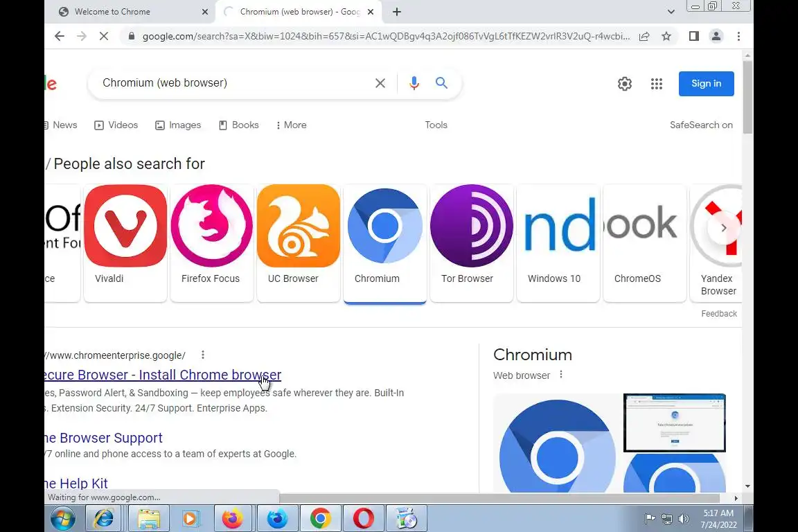The width and height of the screenshot is (798, 532).
Task: Select the Tor Browser card
Action: point(471,243)
